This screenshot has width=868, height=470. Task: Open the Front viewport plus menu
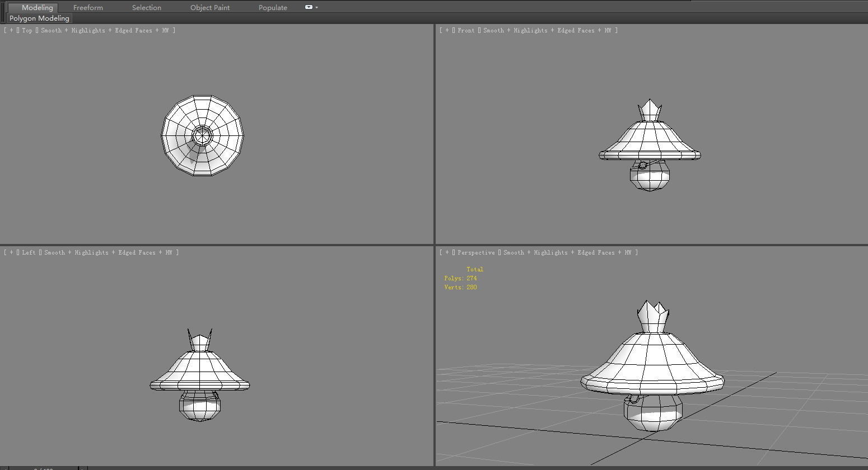coord(447,30)
